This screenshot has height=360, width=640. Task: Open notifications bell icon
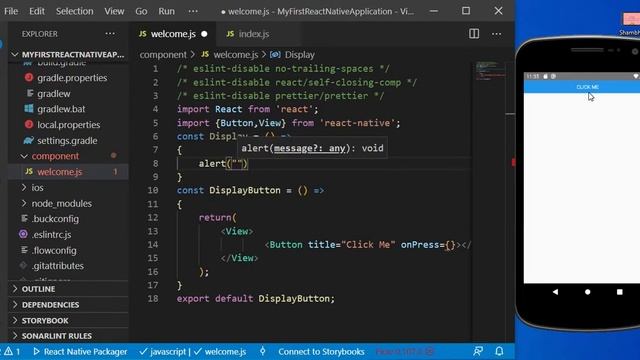click(x=499, y=351)
